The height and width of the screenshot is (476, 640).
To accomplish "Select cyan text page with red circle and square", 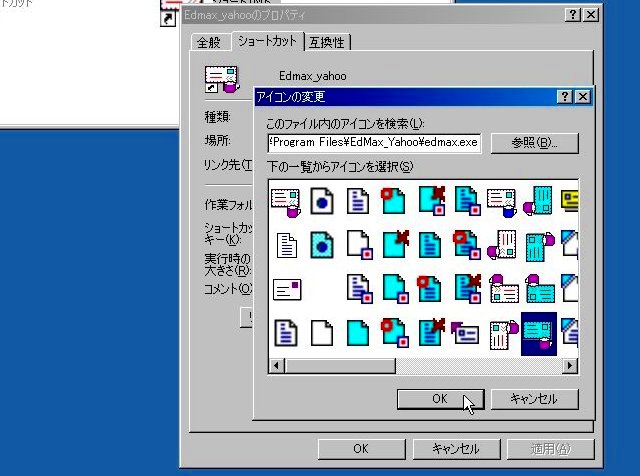I will point(467,245).
